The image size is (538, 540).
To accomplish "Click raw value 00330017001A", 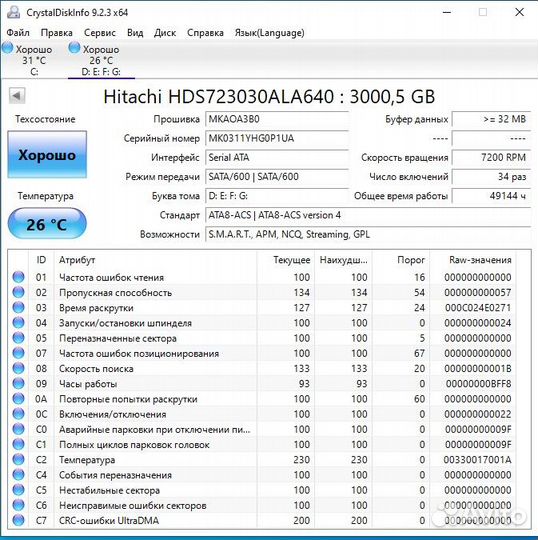I will point(477,460).
